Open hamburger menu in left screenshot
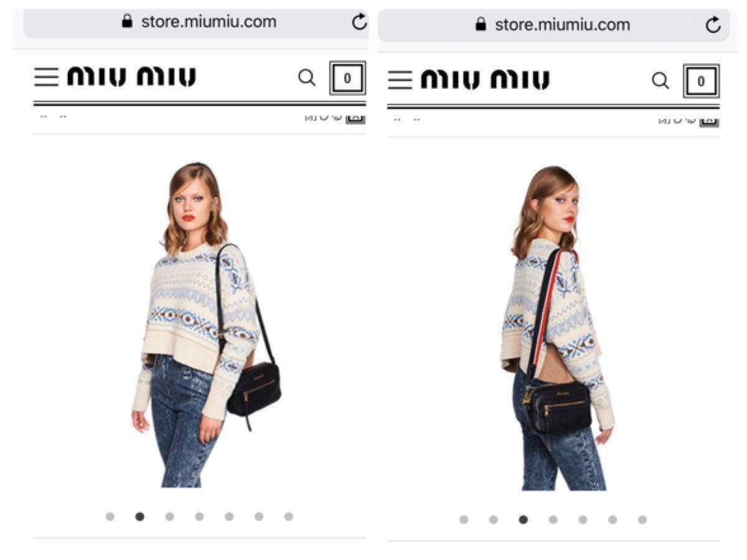Screen dimensions: 747x560 [x=46, y=77]
